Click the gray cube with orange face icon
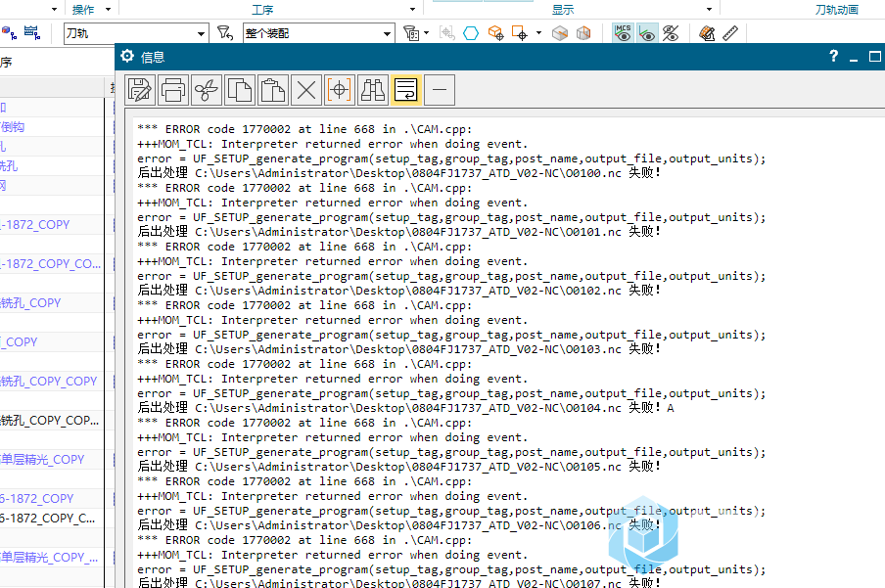Viewport: 885px width, 588px height. coord(583,33)
